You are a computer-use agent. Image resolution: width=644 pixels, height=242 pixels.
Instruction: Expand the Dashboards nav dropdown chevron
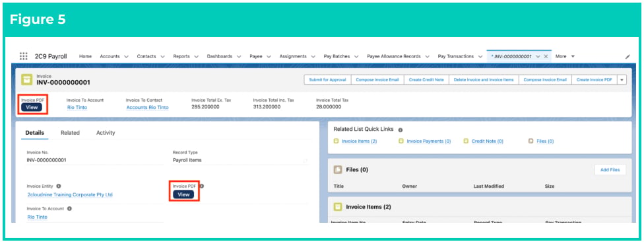239,56
